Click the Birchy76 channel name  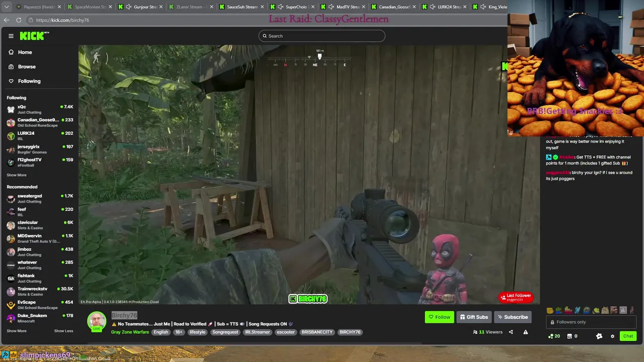(x=124, y=315)
